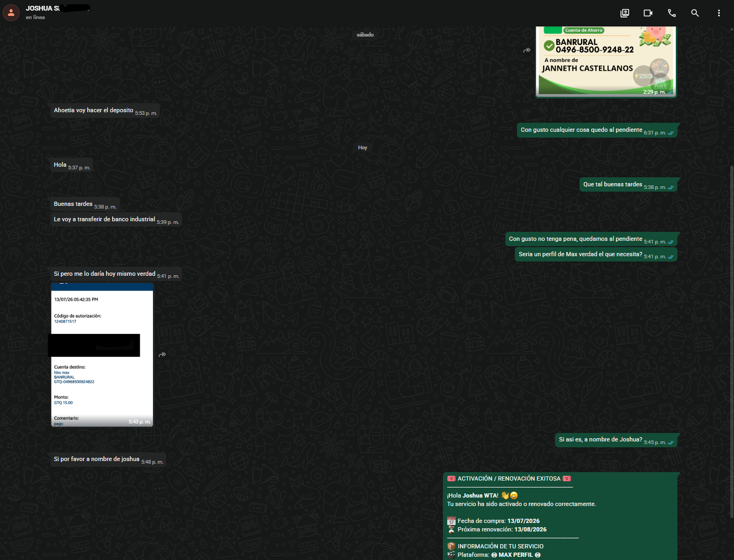The width and height of the screenshot is (734, 560).
Task: Click message 'Si asi es, a nombre de Joshua?'
Action: (x=617, y=440)
